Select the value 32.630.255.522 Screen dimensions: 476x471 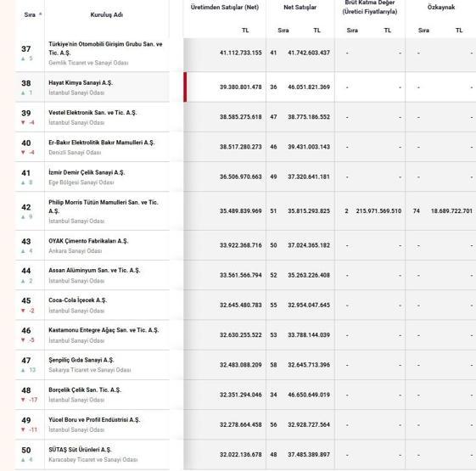point(241,334)
